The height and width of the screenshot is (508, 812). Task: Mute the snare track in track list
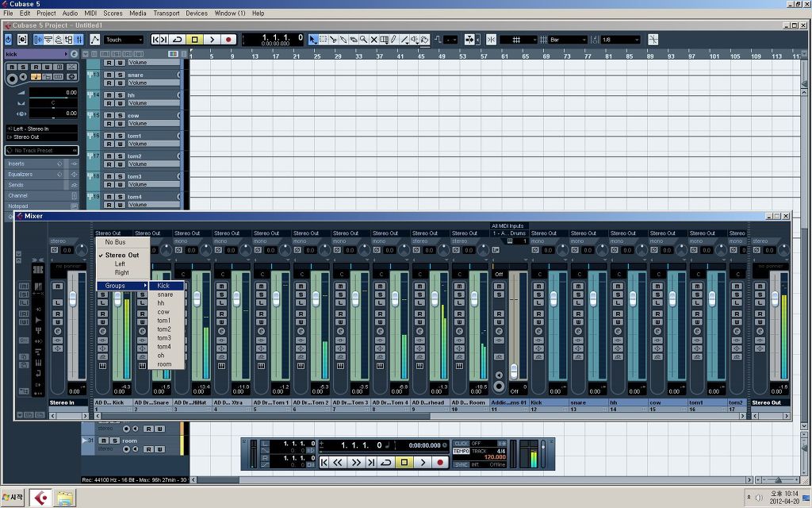[x=109, y=75]
